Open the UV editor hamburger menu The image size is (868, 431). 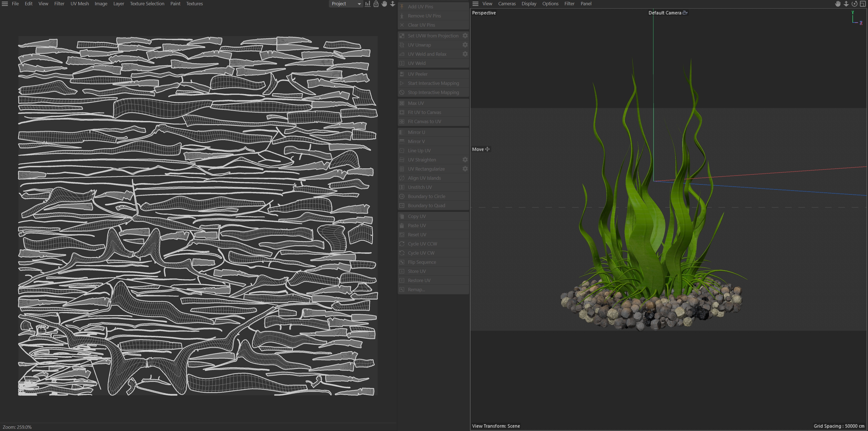5,4
